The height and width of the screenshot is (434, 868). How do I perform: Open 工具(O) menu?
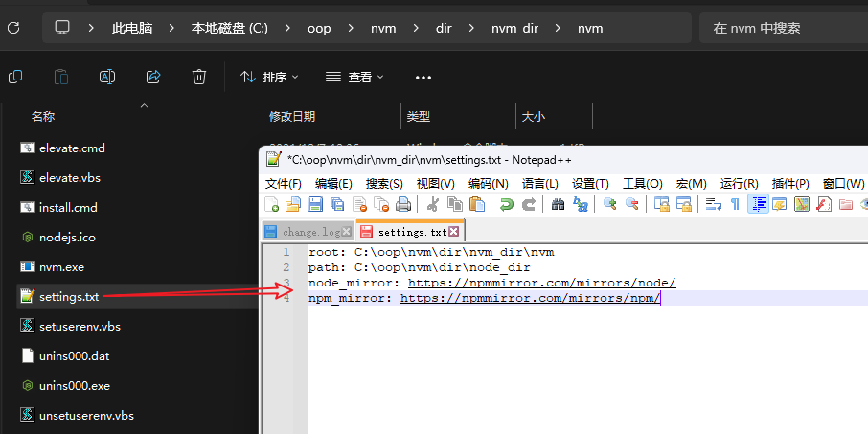(643, 184)
